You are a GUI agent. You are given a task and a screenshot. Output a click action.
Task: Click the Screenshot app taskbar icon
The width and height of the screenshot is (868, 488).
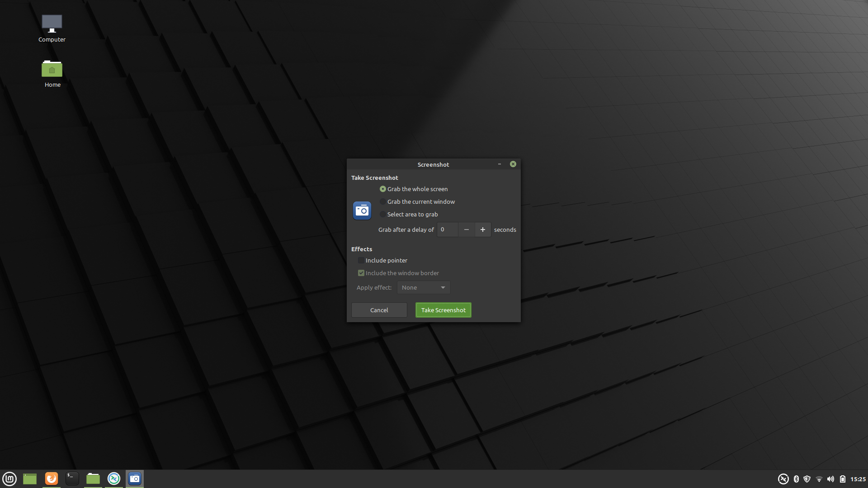135,479
